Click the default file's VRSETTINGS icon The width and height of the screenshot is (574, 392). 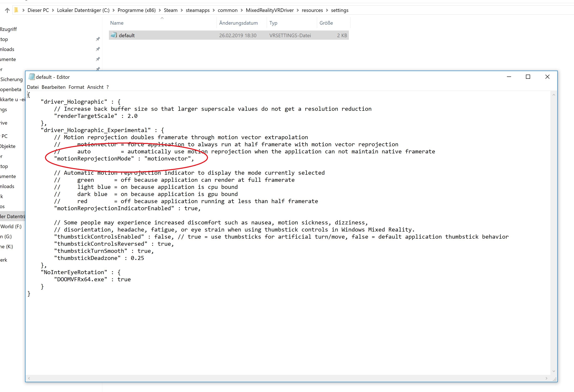(114, 35)
